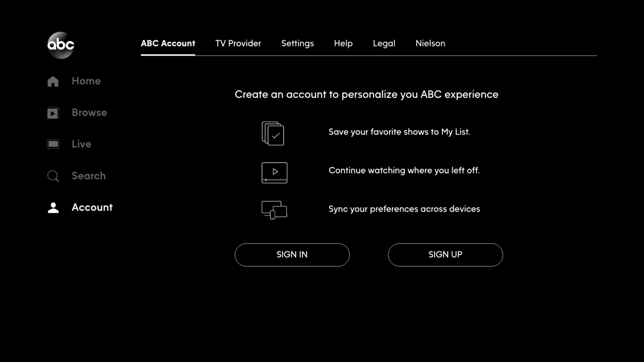Click the Account person icon
This screenshot has width=644, height=362.
(x=53, y=208)
